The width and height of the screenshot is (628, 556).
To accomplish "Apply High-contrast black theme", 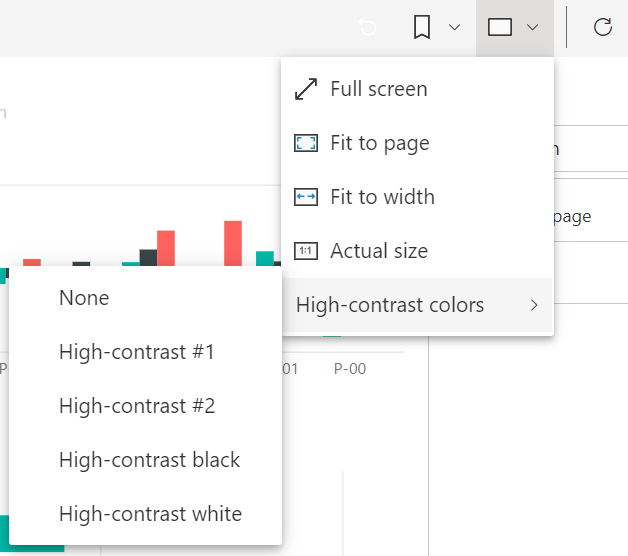I will coord(145,460).
